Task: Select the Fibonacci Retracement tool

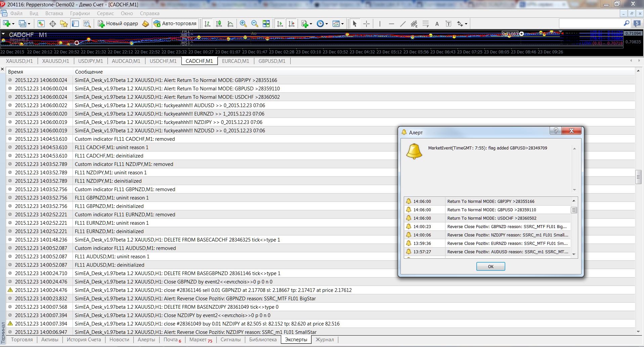Action: (426, 24)
